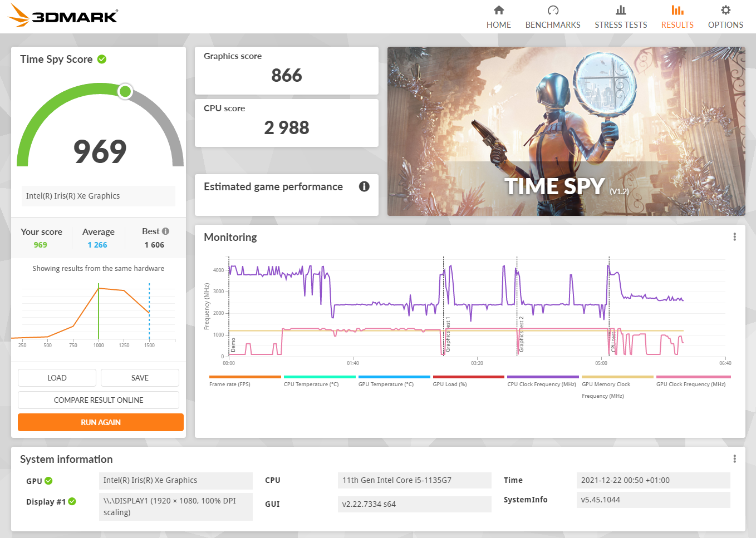This screenshot has height=538, width=756.
Task: Click the Monitoring heading
Action: point(230,238)
